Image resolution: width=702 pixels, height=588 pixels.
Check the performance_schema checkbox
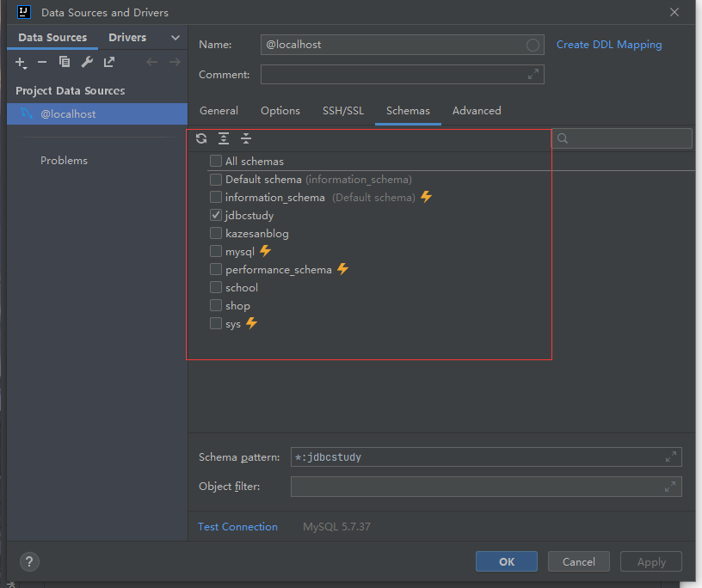(216, 269)
